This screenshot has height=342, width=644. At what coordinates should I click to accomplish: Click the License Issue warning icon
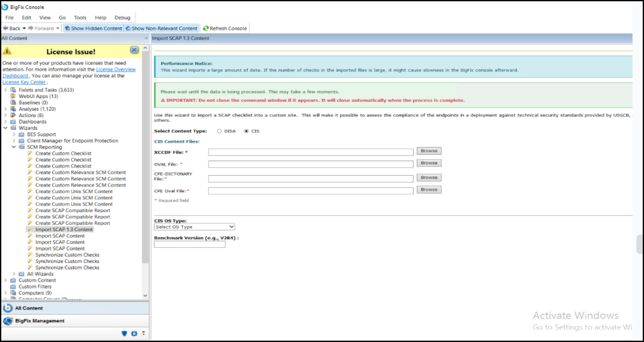[x=7, y=52]
